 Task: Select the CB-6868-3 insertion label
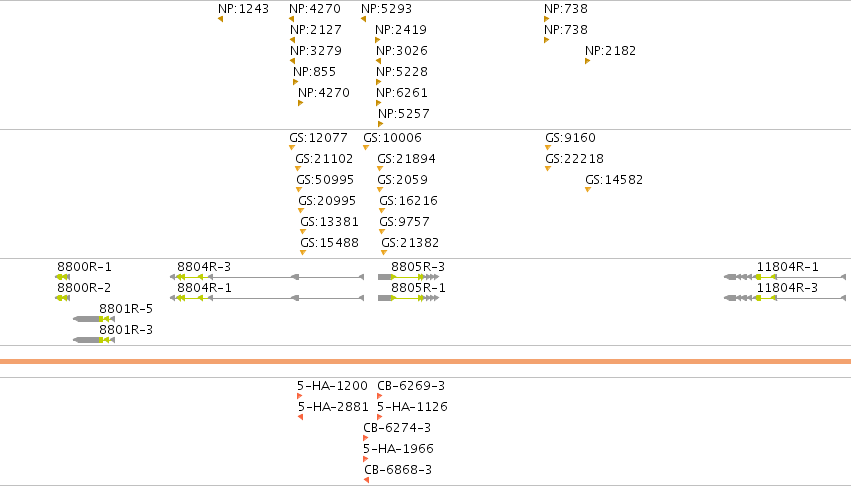tap(398, 470)
